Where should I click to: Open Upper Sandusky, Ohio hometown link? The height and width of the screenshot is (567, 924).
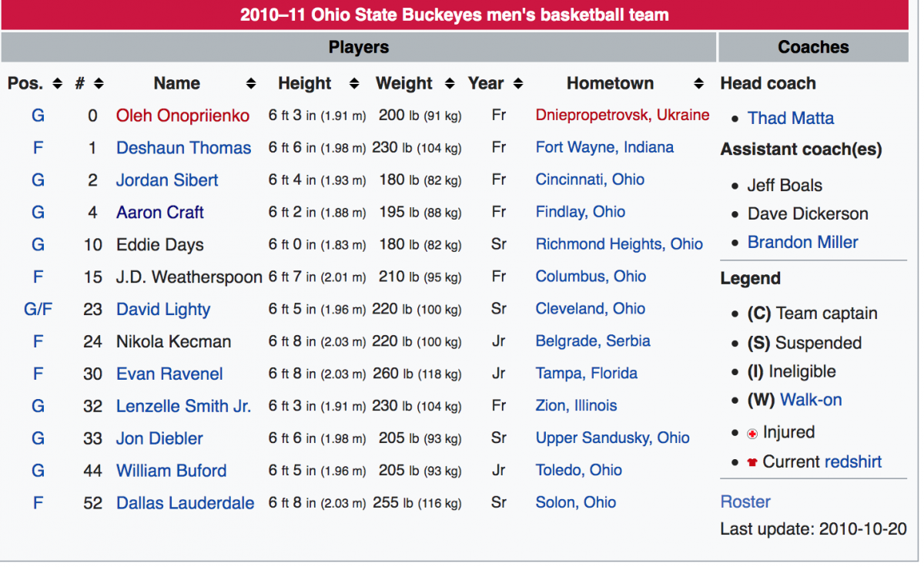(x=613, y=438)
